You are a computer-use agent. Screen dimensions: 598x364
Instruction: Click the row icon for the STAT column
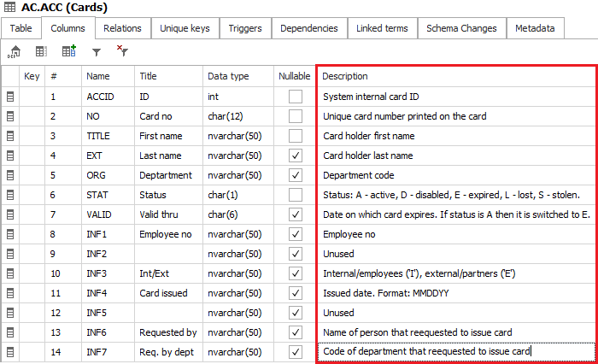(x=10, y=195)
